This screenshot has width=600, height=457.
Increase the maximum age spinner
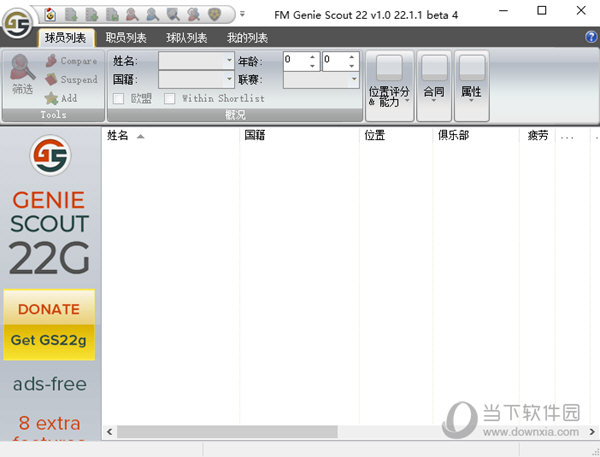pos(351,57)
